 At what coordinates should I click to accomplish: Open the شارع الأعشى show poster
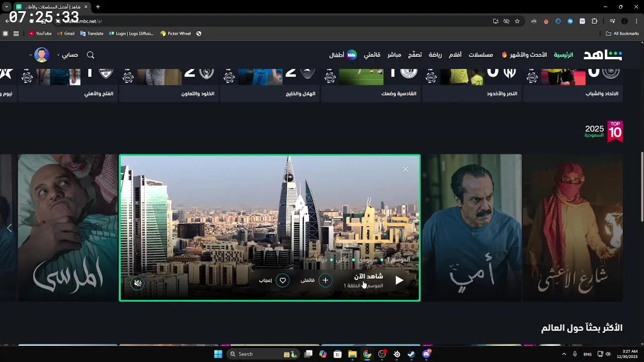click(573, 228)
